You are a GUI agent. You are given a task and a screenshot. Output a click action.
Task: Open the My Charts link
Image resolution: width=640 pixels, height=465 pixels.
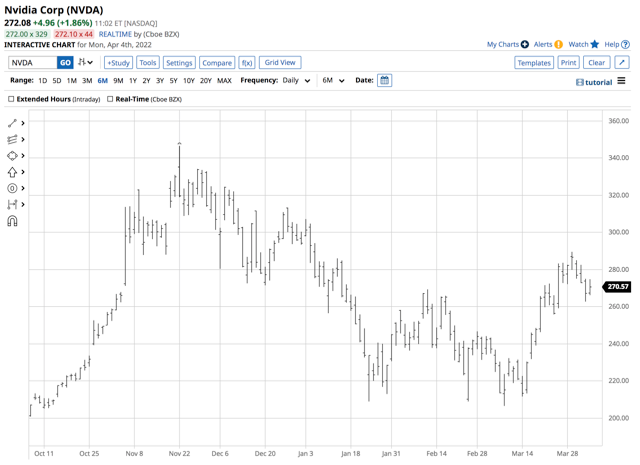(x=503, y=44)
